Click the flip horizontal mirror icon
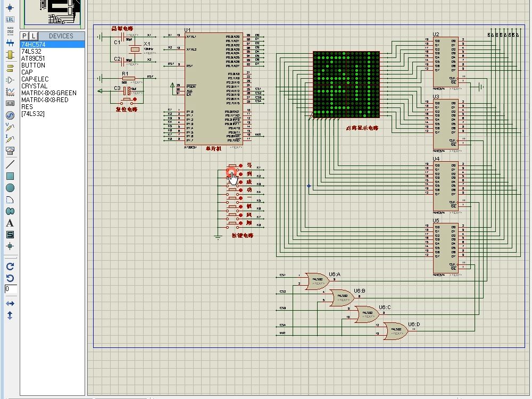Image resolution: width=532 pixels, height=399 pixels. tap(10, 303)
